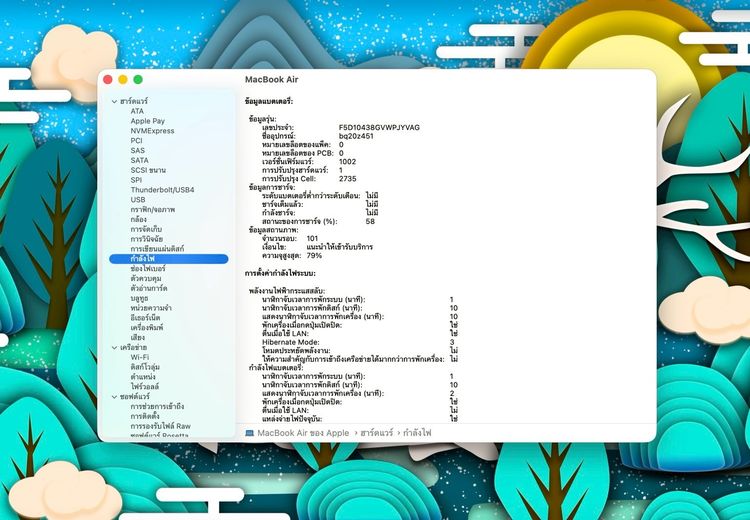The width and height of the screenshot is (750, 520).
Task: Open ตำแหน่ง under เครือข่าย
Action: pyautogui.click(x=143, y=377)
